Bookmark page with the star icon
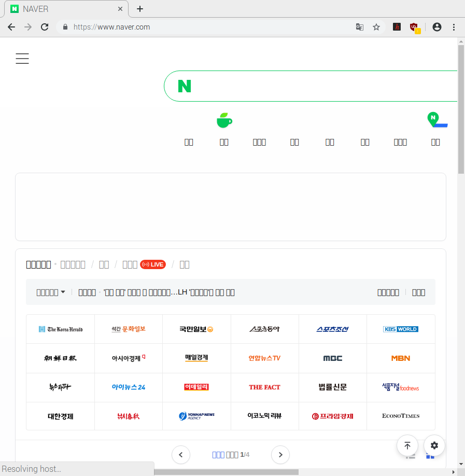The image size is (465, 476). [x=376, y=27]
